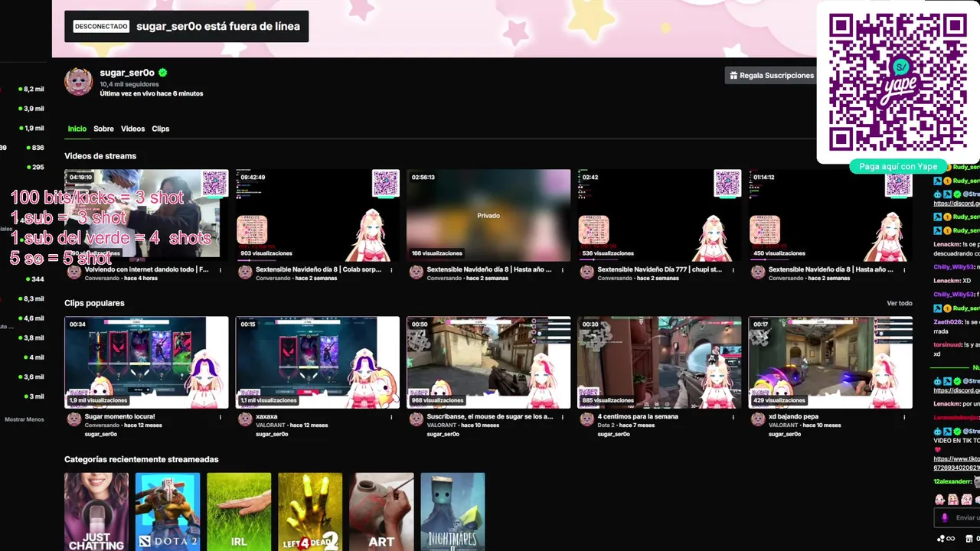Screen dimensions: 980x551
Task: Open the Just Chatting category card
Action: (96, 511)
